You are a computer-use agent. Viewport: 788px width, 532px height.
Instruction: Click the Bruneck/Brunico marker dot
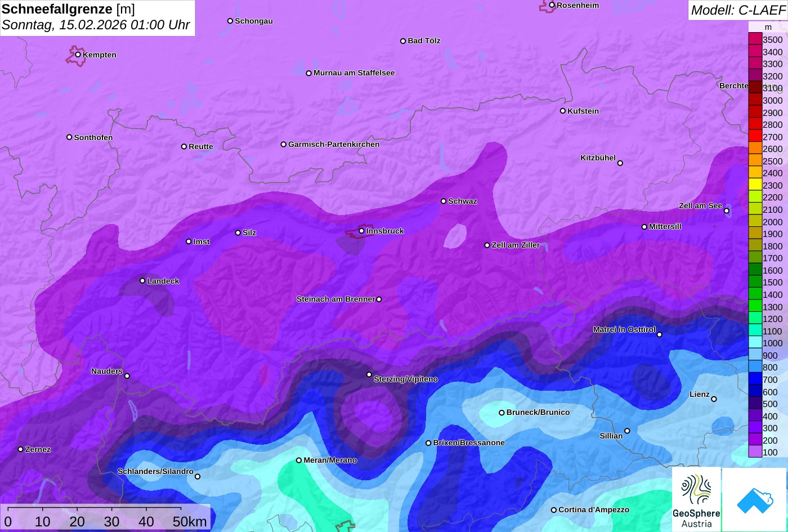coord(502,413)
